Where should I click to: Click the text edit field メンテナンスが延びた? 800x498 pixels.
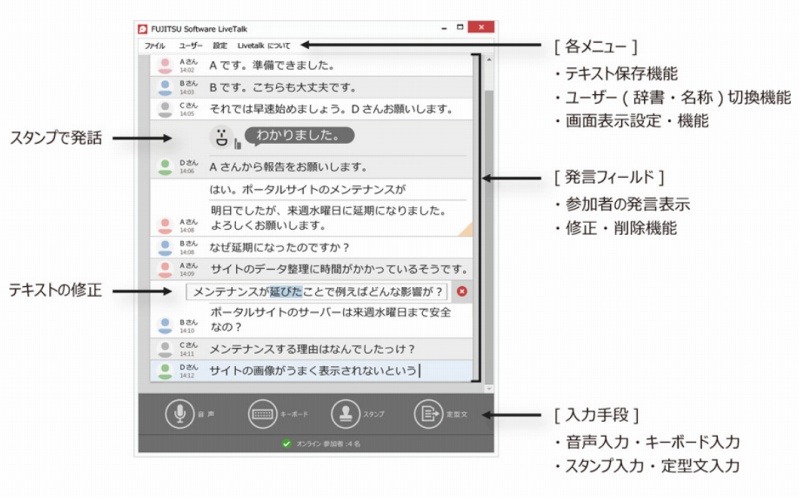point(317,292)
